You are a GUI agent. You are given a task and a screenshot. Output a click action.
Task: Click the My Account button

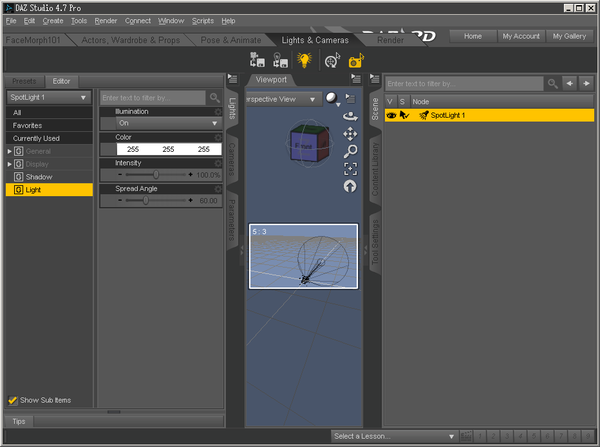[521, 36]
